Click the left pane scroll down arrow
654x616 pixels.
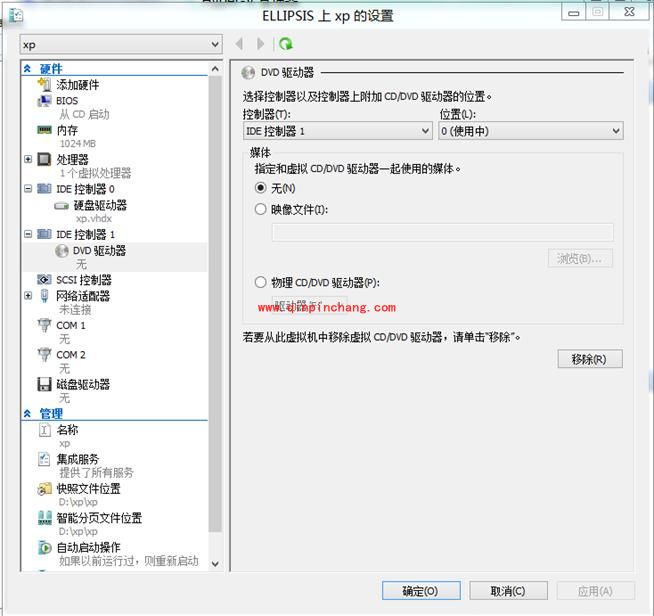pos(215,564)
